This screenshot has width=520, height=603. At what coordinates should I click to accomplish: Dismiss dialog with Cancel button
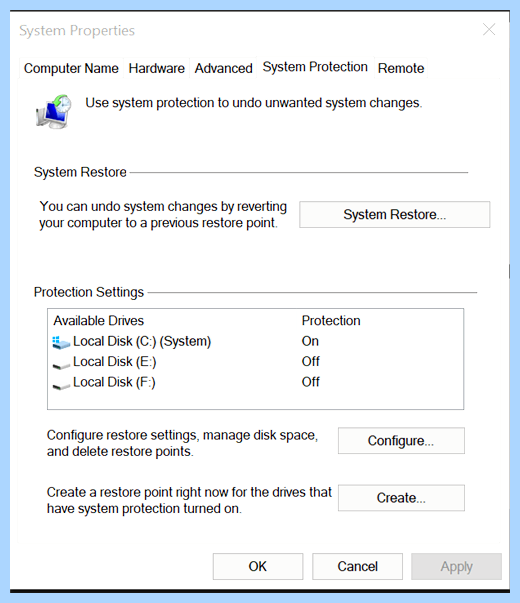357,566
